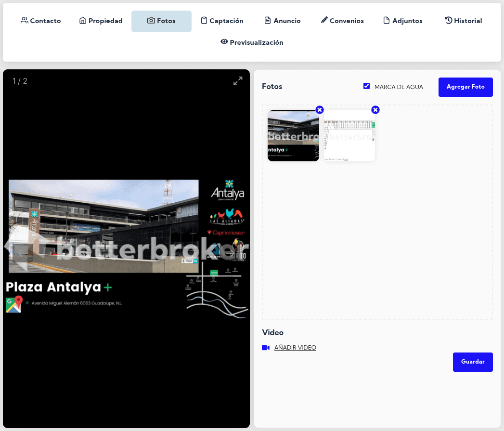The image size is (504, 431).
Task: View the Historial tab
Action: (463, 21)
